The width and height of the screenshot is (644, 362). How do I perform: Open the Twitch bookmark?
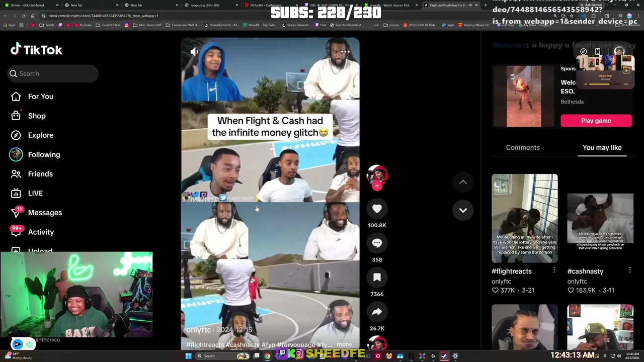(47, 25)
